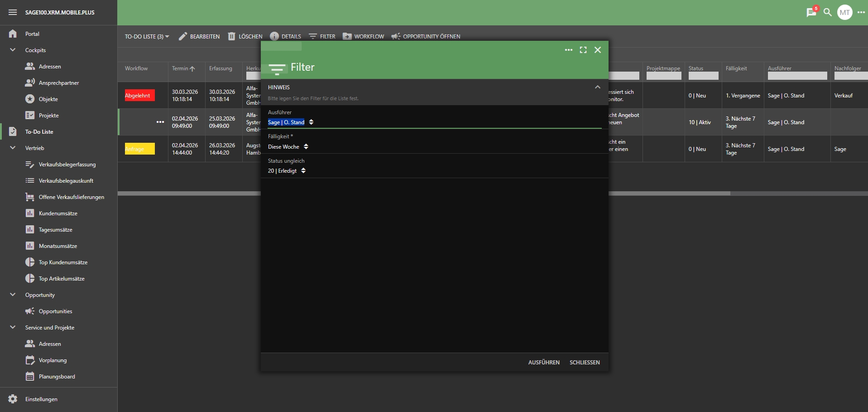The width and height of the screenshot is (868, 412).
Task: Change the Fälligkeit dropdown value
Action: [x=288, y=147]
